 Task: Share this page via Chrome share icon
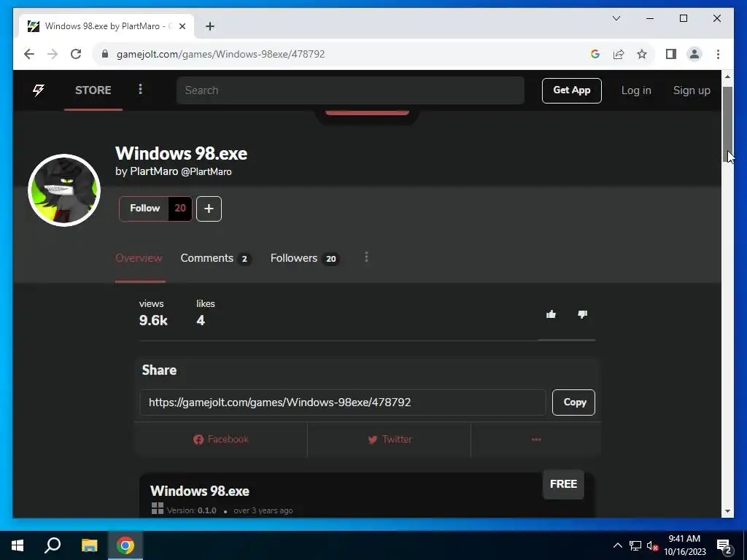[x=619, y=54]
